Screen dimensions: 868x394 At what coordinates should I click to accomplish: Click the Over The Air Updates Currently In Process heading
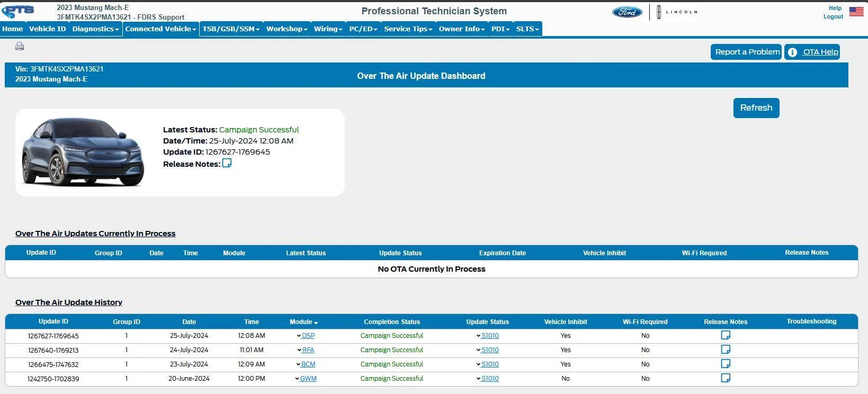click(x=95, y=234)
